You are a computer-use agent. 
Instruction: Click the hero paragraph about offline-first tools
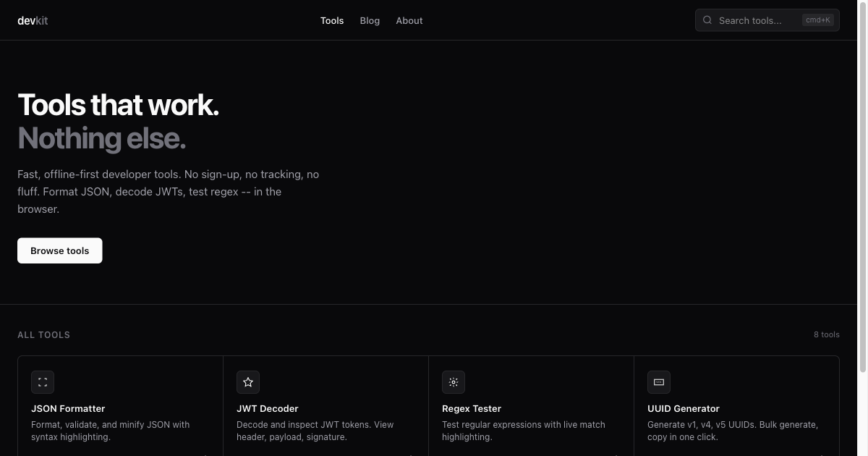tap(169, 192)
